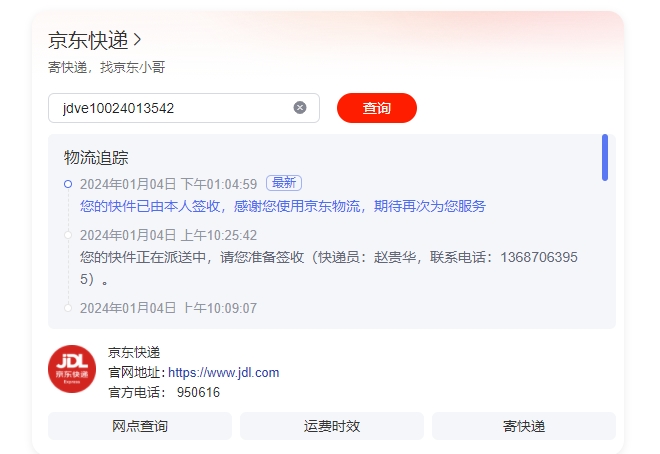
Task: Select the latest timeline marker circle
Action: 68,184
